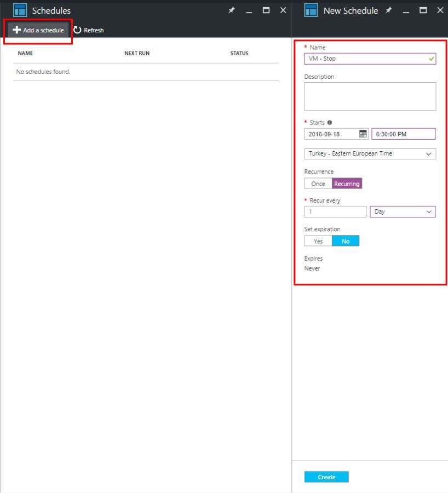Click the New Schedule blade icon

point(311,10)
